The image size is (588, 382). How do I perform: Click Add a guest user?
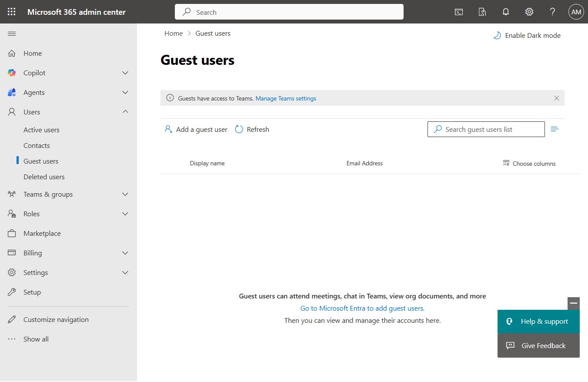[196, 130]
